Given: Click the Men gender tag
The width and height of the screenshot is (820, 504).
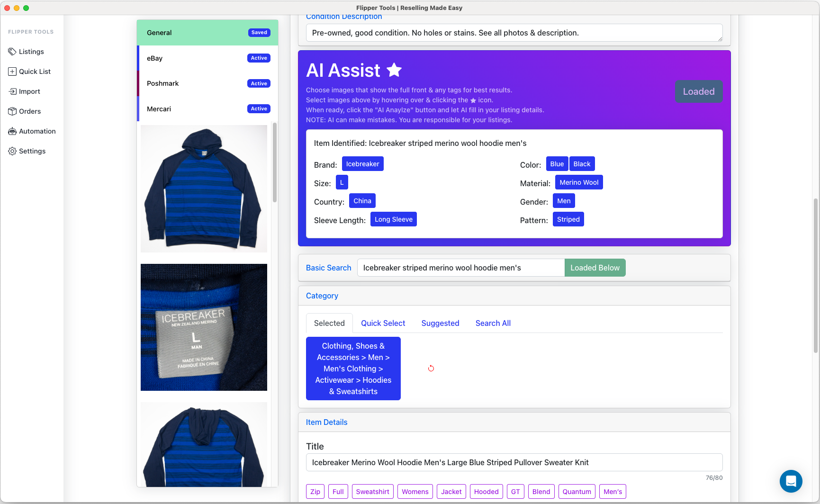Looking at the screenshot, I should pyautogui.click(x=564, y=201).
